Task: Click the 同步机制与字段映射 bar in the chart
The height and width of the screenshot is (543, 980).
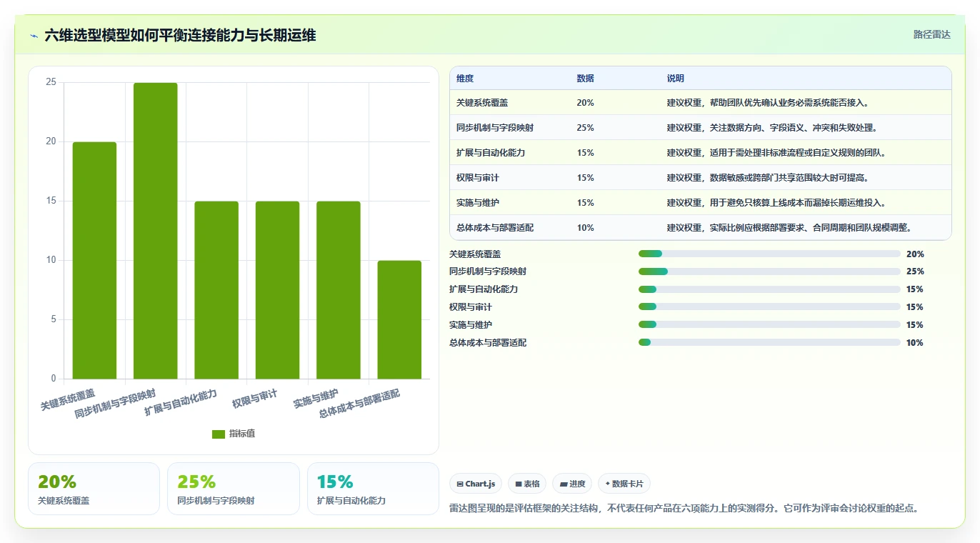Action: point(156,231)
